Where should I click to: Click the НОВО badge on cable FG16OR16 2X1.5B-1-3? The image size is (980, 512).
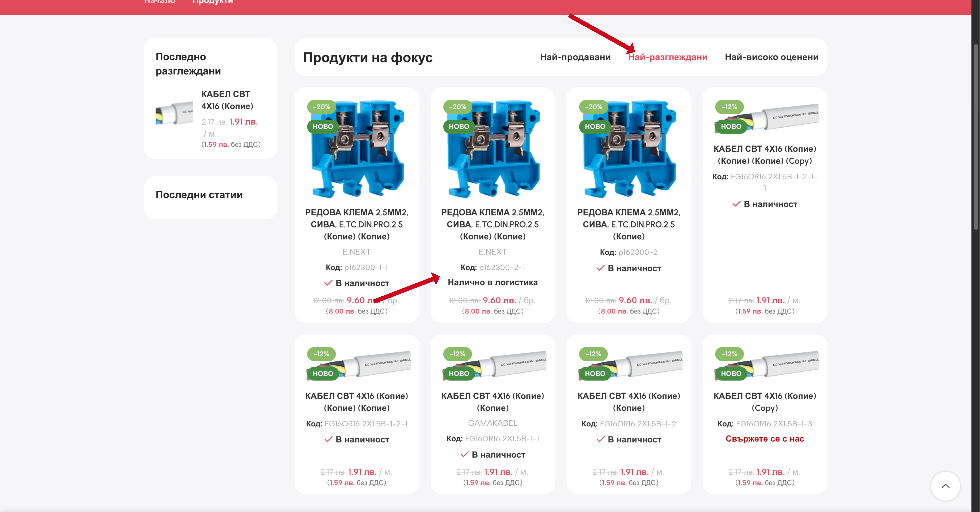pos(731,374)
